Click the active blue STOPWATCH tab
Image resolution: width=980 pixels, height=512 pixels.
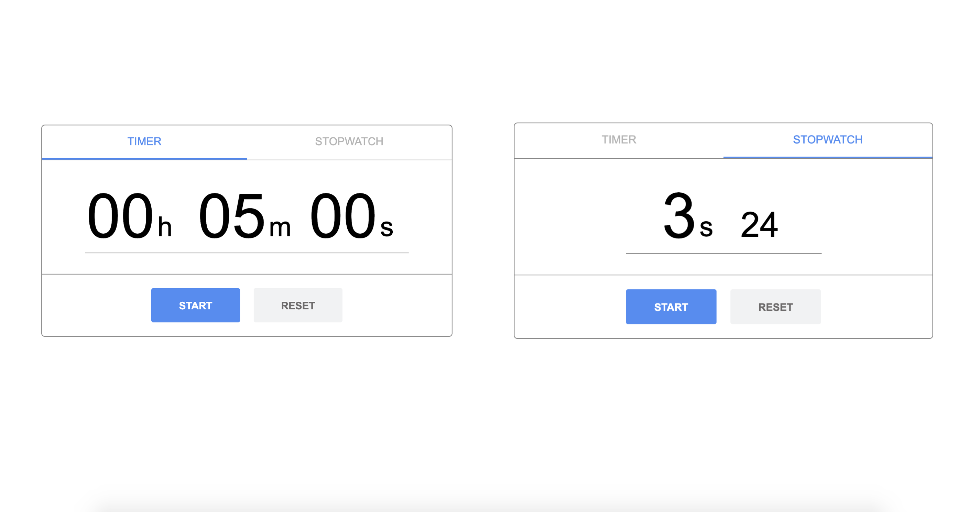[x=827, y=140]
